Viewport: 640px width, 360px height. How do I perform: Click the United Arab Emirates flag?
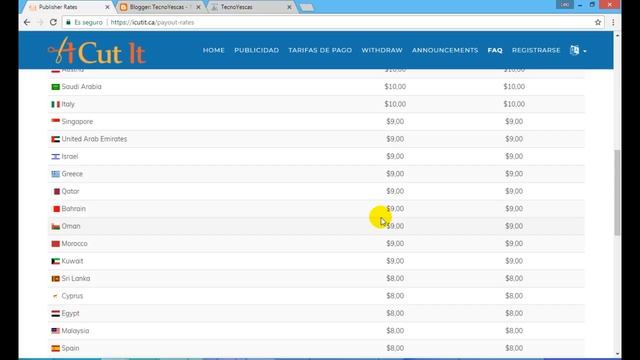(x=56, y=139)
